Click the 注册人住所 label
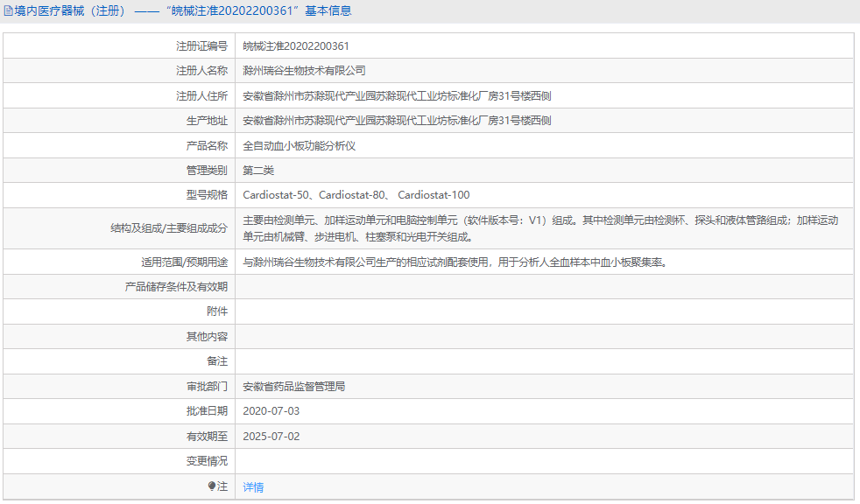This screenshot has height=504, width=860. (201, 96)
